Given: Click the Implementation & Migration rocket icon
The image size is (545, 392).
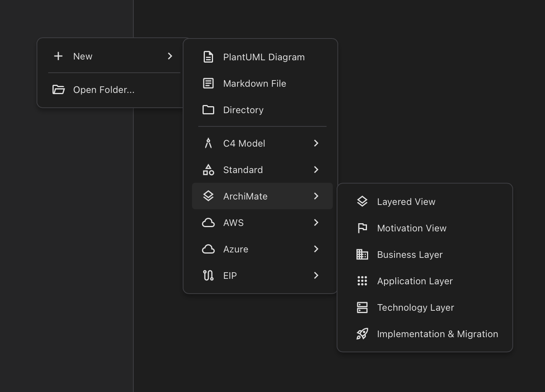Looking at the screenshot, I should pos(362,334).
